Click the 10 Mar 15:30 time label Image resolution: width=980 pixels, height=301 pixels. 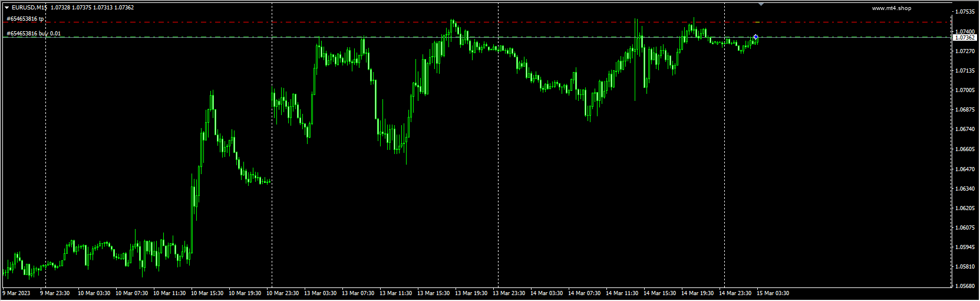[x=207, y=293]
